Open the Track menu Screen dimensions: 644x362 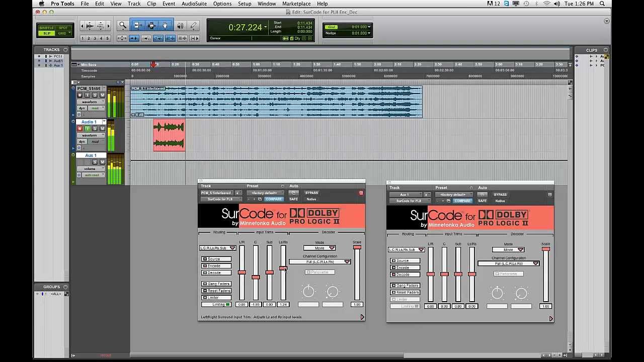134,4
